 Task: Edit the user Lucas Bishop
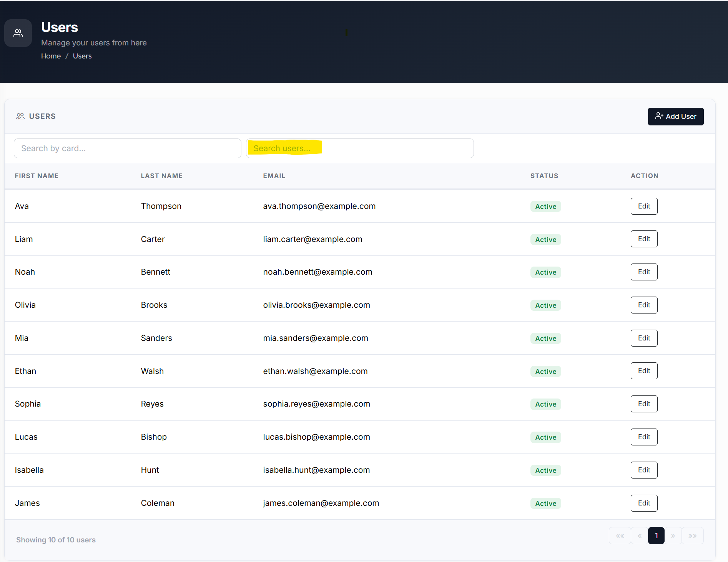click(x=644, y=437)
